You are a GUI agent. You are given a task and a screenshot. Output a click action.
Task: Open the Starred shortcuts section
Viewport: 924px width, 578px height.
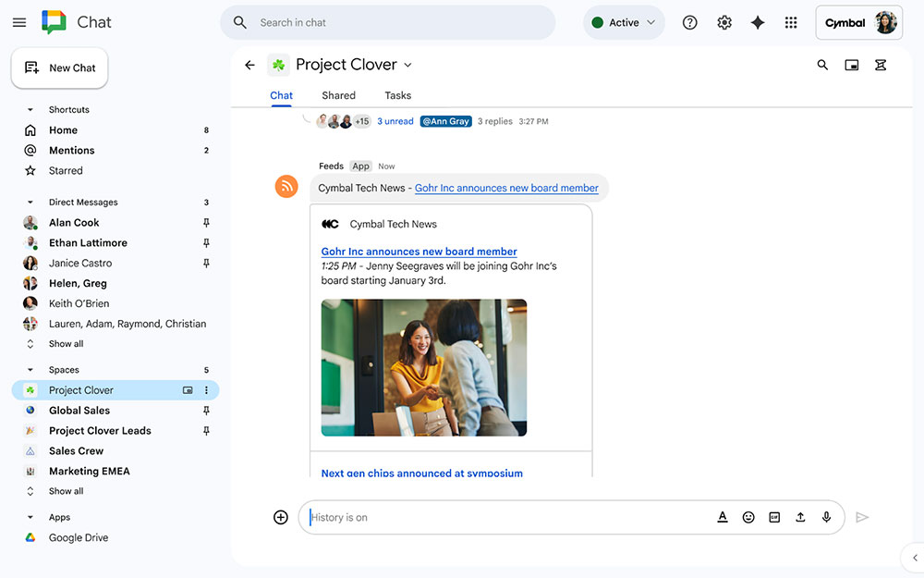click(x=65, y=170)
